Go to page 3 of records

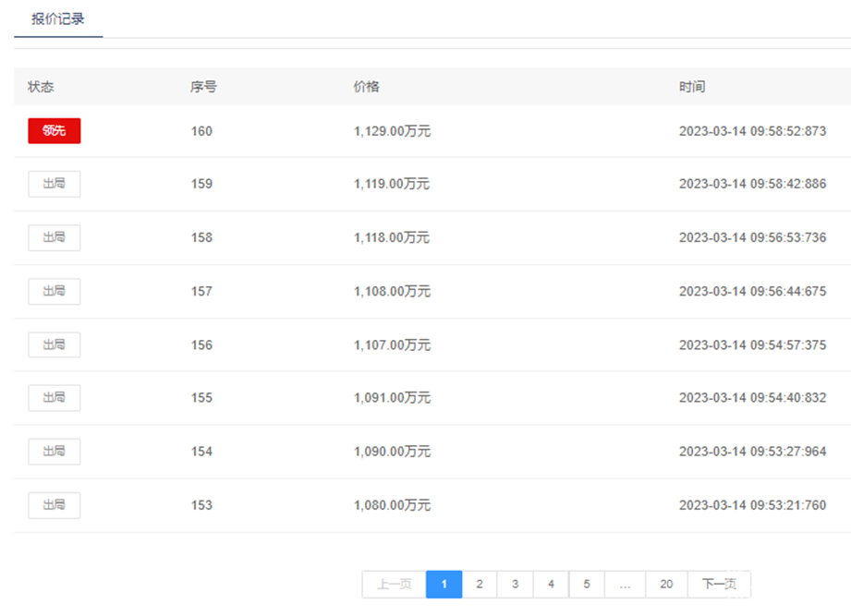tap(515, 584)
